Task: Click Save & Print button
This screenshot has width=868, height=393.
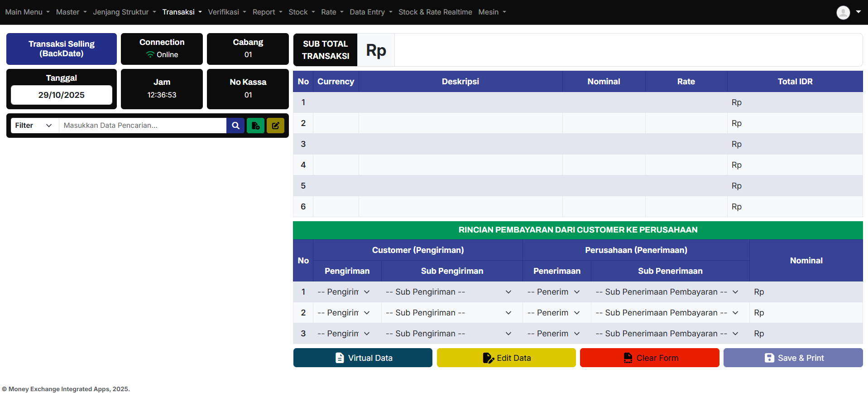Action: [793, 358]
